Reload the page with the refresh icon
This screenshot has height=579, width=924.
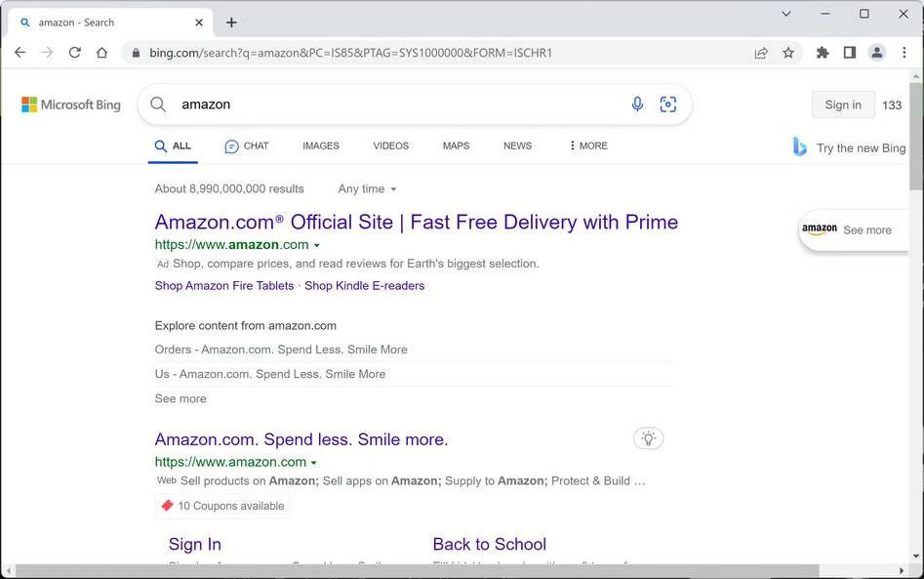[75, 53]
